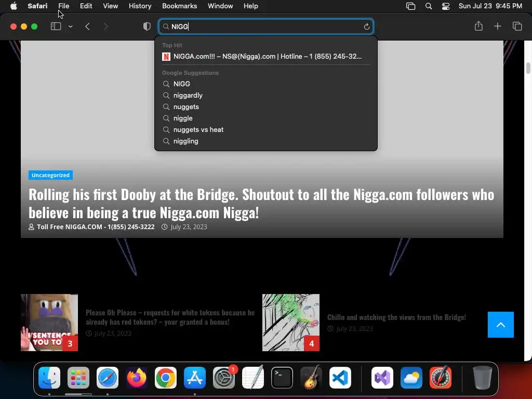Launch Firefox from the Dock

137,378
